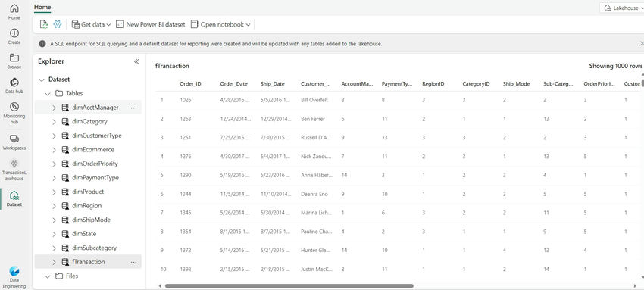Click New Power BI dataset button
Screen dimensions: 644x290
[x=150, y=24]
